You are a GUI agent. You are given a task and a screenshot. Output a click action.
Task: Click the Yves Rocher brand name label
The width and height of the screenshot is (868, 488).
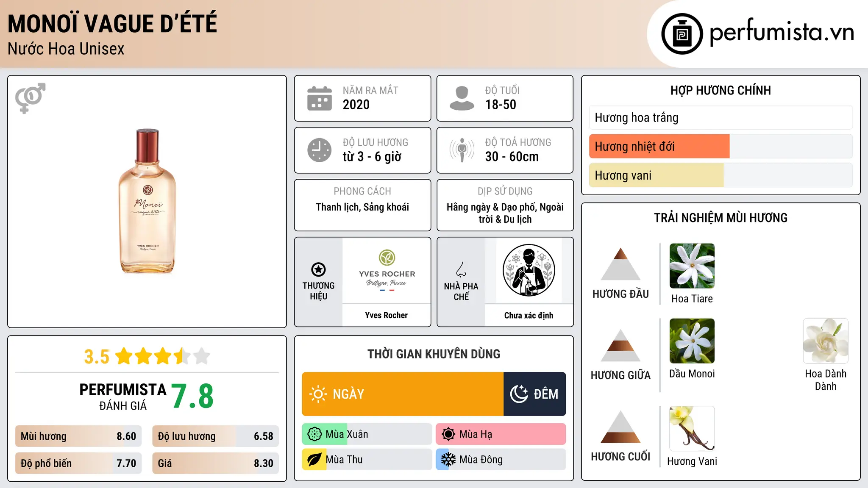point(386,315)
